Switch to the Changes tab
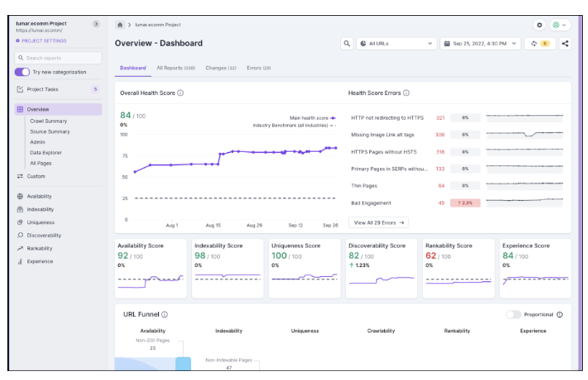Image resolution: width=588 pixels, height=380 pixels. 221,68
